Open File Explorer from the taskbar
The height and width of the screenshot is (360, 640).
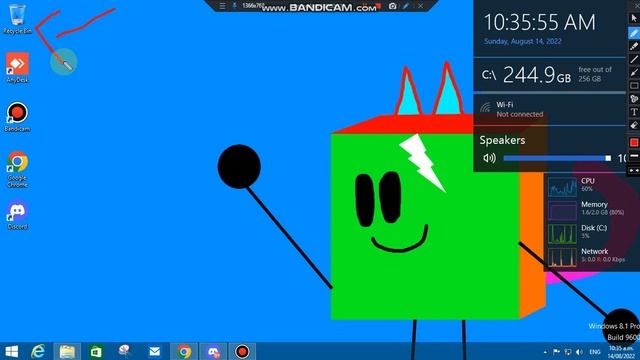(67, 351)
